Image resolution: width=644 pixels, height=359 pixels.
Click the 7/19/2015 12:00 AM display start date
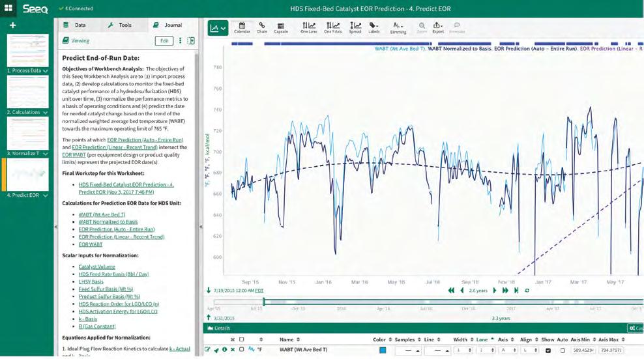point(234,291)
